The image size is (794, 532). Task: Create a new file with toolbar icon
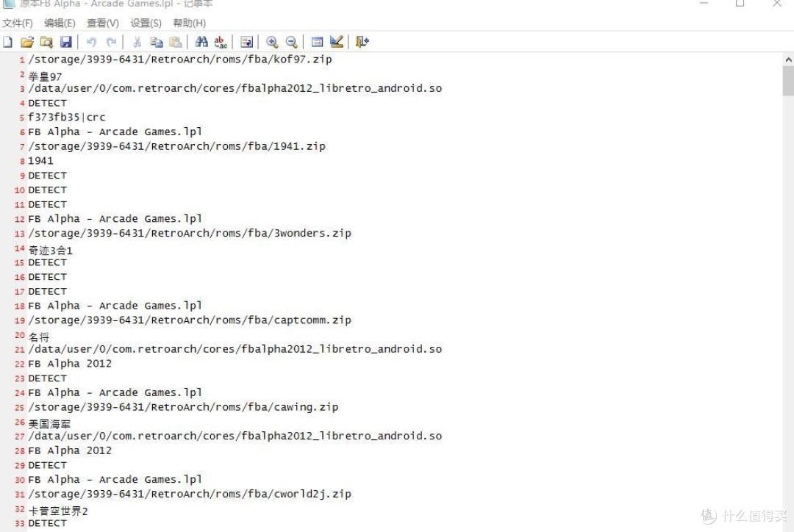coord(7,42)
